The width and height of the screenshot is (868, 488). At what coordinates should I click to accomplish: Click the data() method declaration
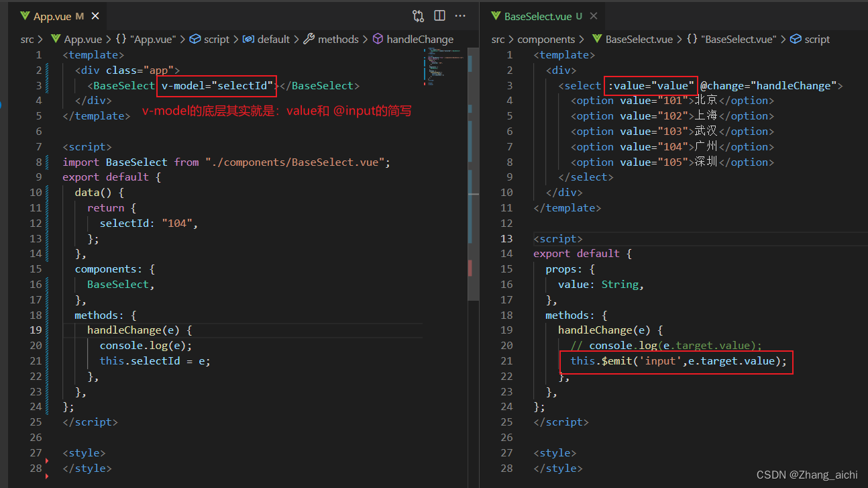tap(100, 193)
